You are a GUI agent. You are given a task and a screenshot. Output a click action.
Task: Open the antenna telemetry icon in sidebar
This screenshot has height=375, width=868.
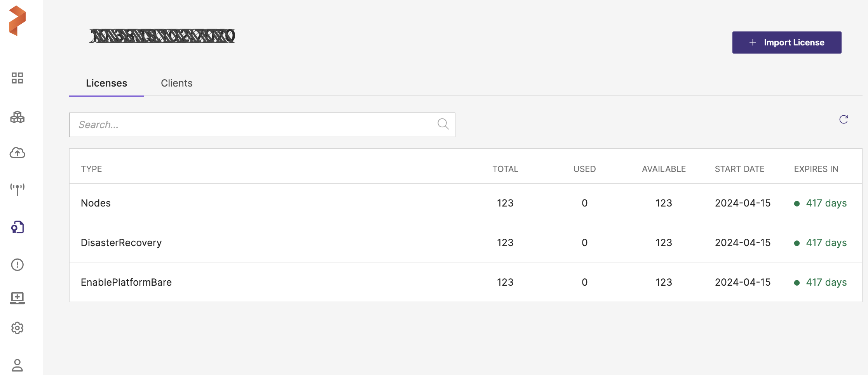click(17, 189)
